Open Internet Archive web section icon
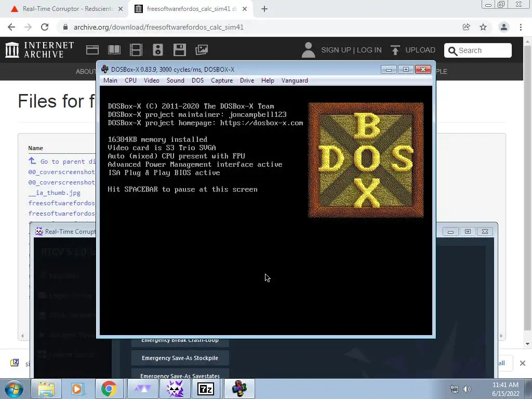 (92, 50)
